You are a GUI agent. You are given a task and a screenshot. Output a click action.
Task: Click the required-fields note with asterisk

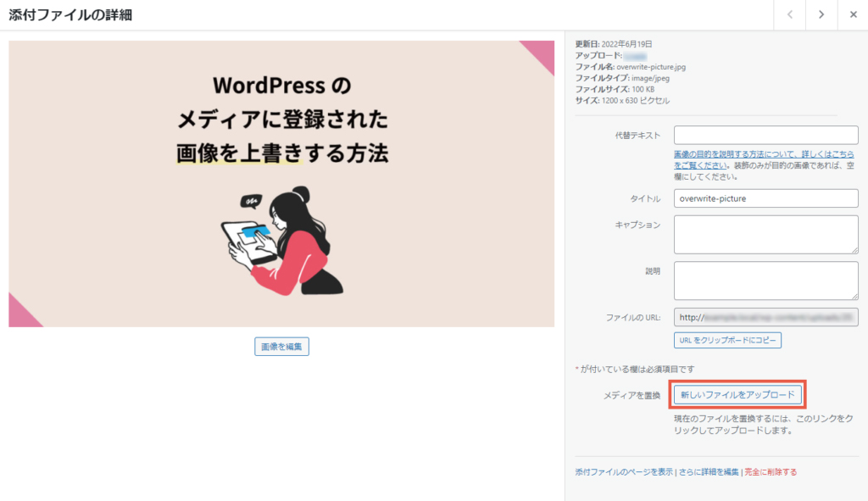coord(635,370)
